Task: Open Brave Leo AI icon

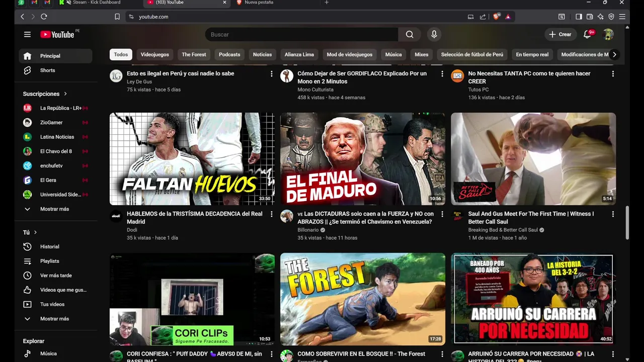Action: click(600, 17)
